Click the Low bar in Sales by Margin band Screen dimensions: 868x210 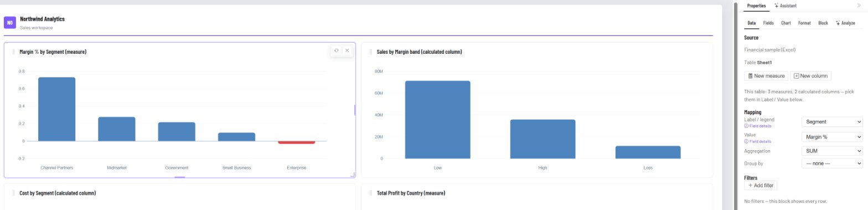(437, 120)
